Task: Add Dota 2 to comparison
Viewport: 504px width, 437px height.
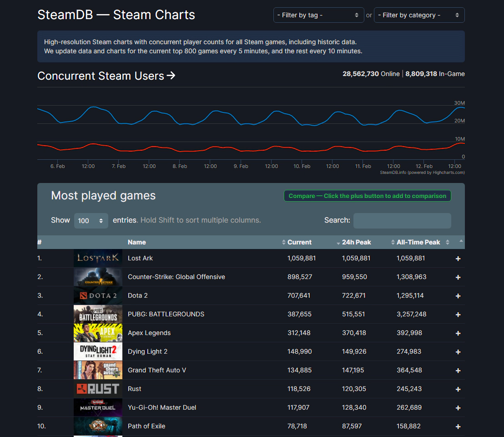Action: pyautogui.click(x=458, y=296)
